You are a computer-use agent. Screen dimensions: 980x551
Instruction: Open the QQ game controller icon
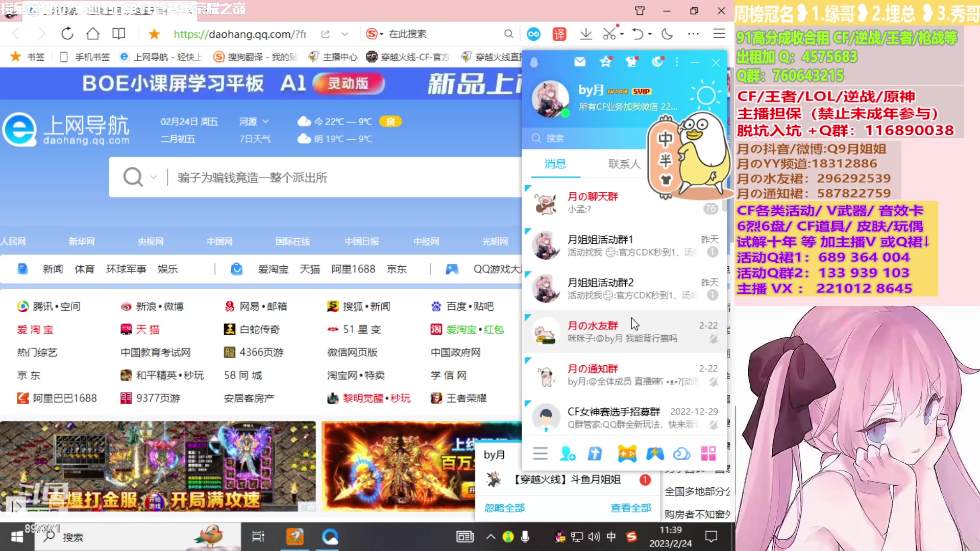[627, 454]
